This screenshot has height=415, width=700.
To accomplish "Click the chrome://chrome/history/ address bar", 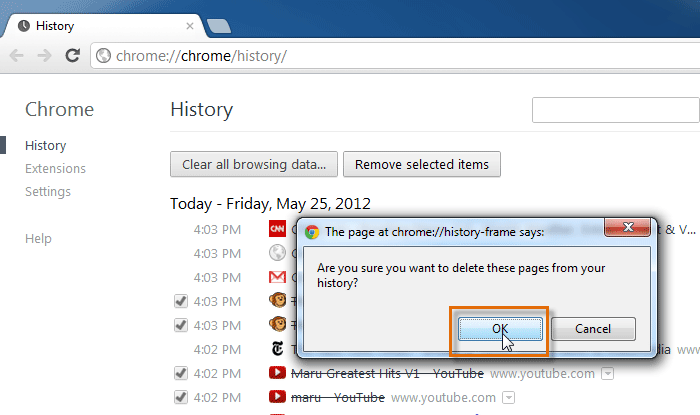I will click(397, 56).
